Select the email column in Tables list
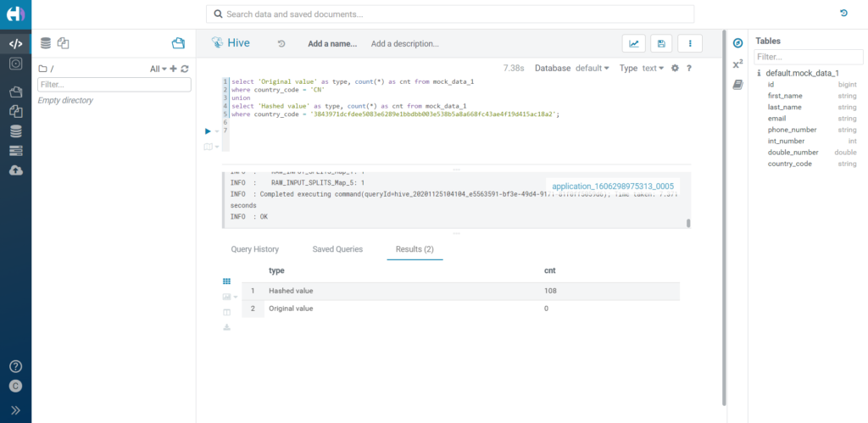The width and height of the screenshot is (868, 423). click(776, 119)
